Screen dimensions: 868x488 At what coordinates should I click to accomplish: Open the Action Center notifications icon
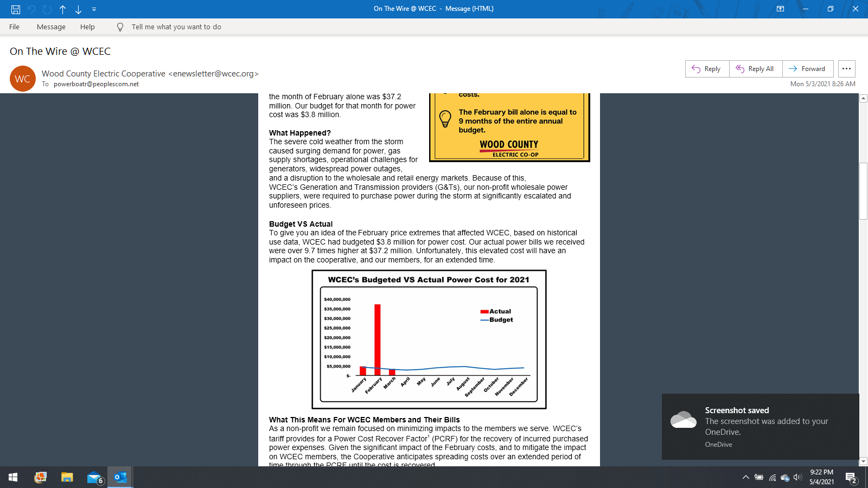pyautogui.click(x=851, y=478)
